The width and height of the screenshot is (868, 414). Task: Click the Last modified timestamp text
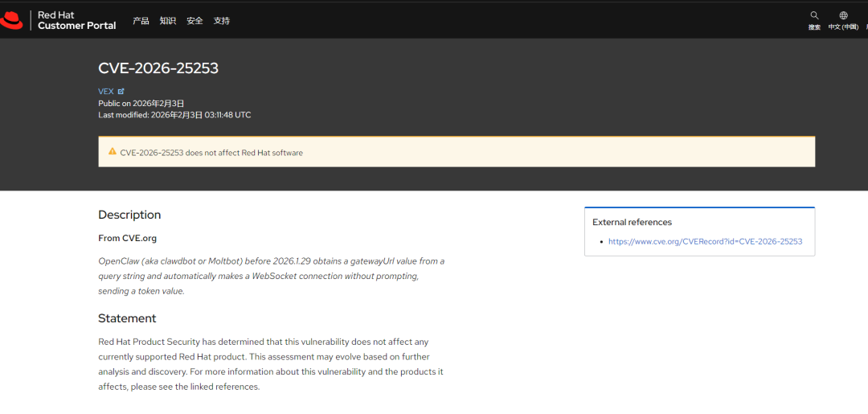174,115
